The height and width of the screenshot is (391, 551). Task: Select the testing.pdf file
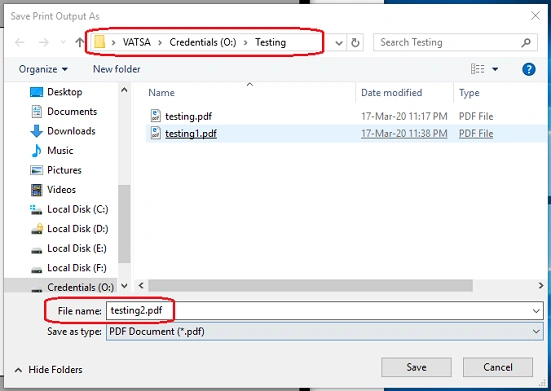188,116
